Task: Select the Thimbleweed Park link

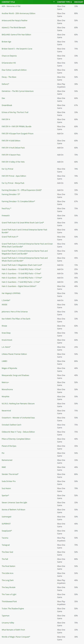Action: click(x=9, y=601)
